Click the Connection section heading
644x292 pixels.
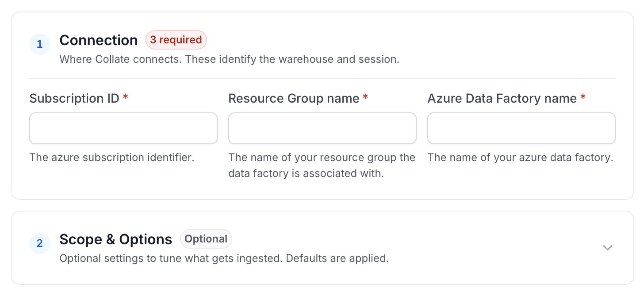99,40
